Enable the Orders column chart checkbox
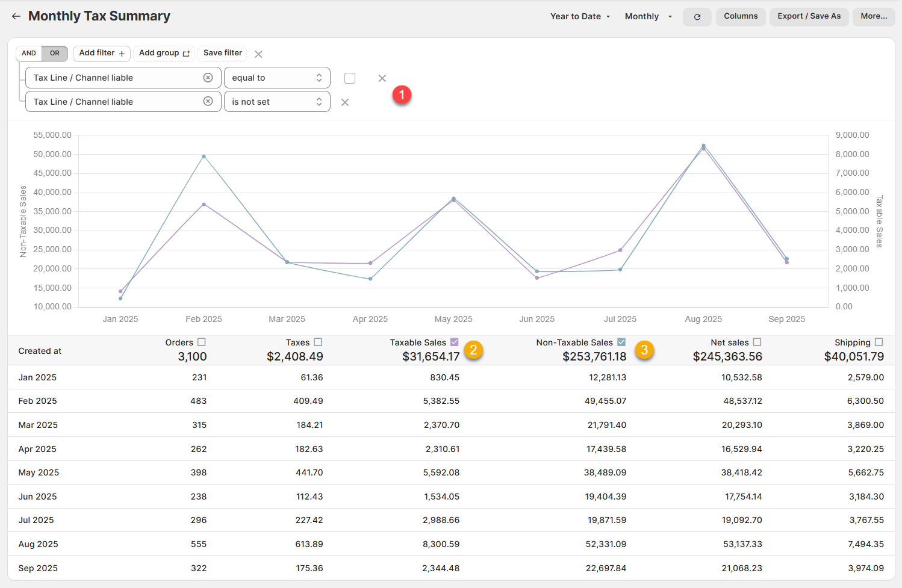Viewport: 902px width, 588px height. [202, 342]
